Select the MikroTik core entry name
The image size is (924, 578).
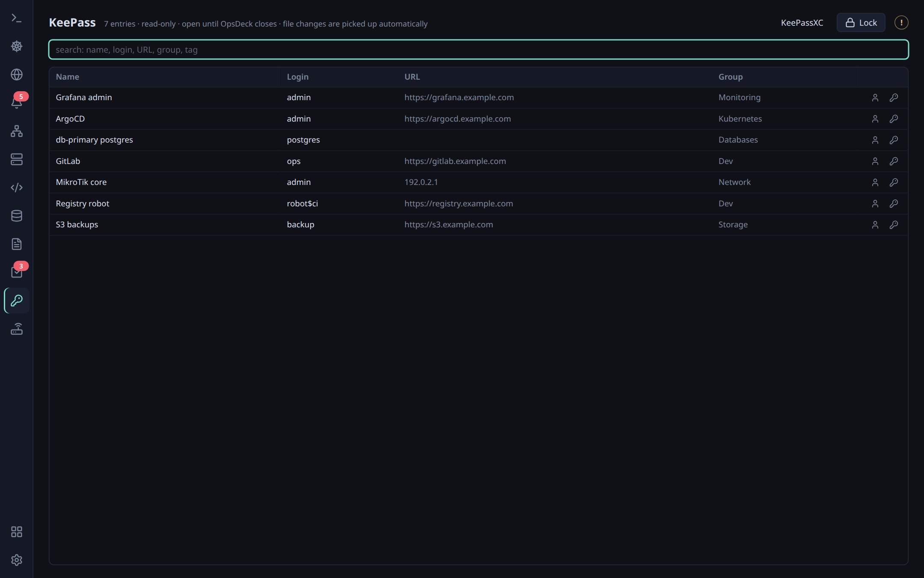point(81,182)
